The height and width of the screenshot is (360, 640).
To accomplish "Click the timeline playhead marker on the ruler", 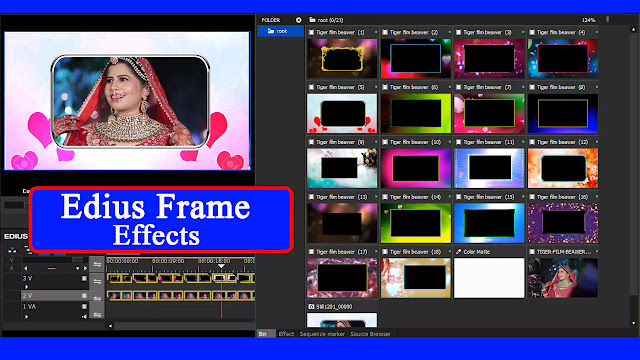I will pyautogui.click(x=221, y=266).
